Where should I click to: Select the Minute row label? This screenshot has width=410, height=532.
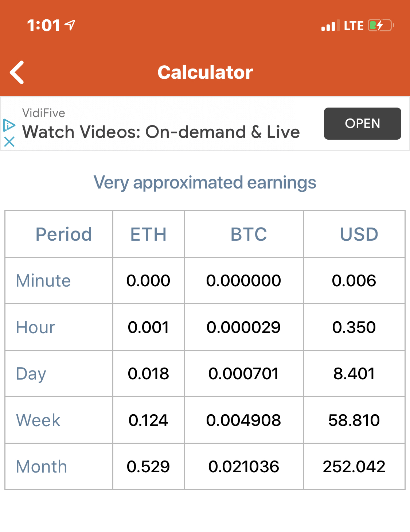(x=43, y=281)
